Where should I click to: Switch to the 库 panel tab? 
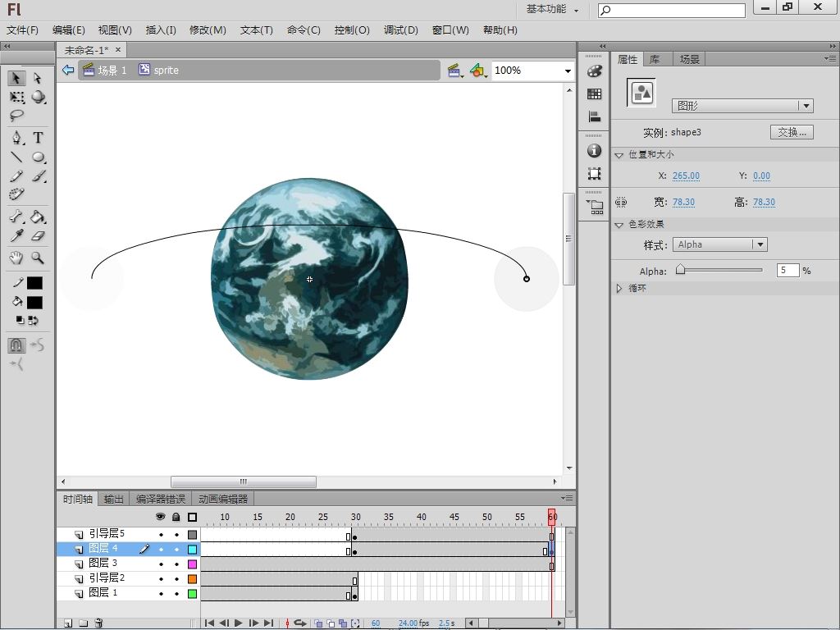(655, 59)
